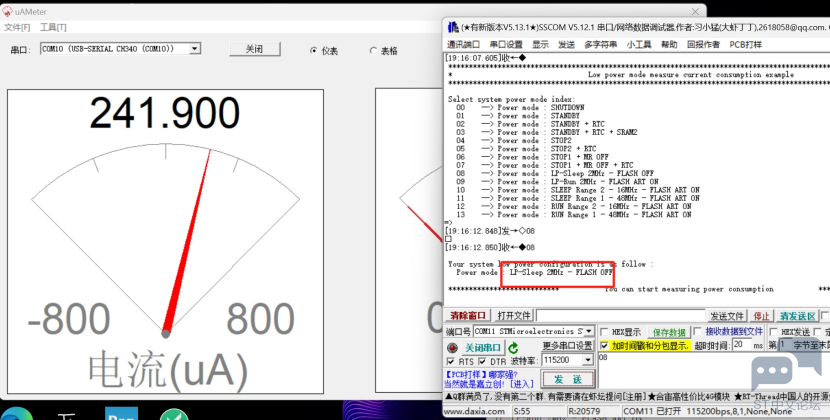Click the 241.900 current reading in uAMeter
This screenshot has height=420, width=830.
(165, 113)
